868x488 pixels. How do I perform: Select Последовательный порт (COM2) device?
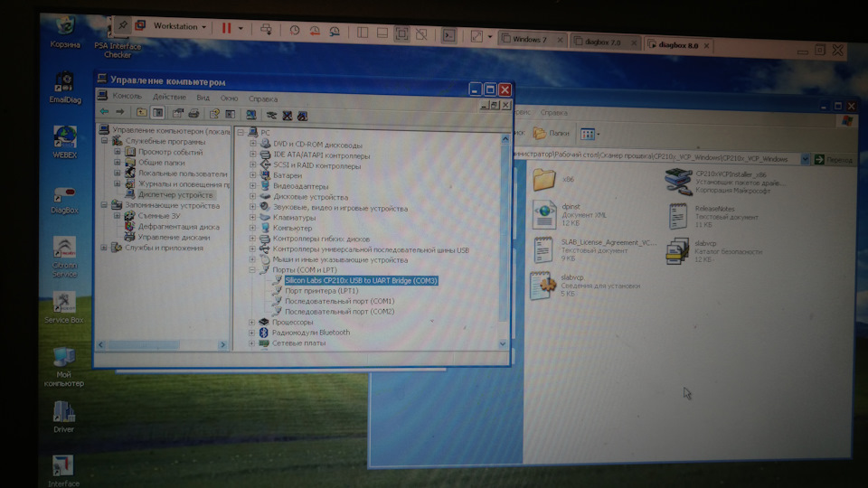pos(339,312)
